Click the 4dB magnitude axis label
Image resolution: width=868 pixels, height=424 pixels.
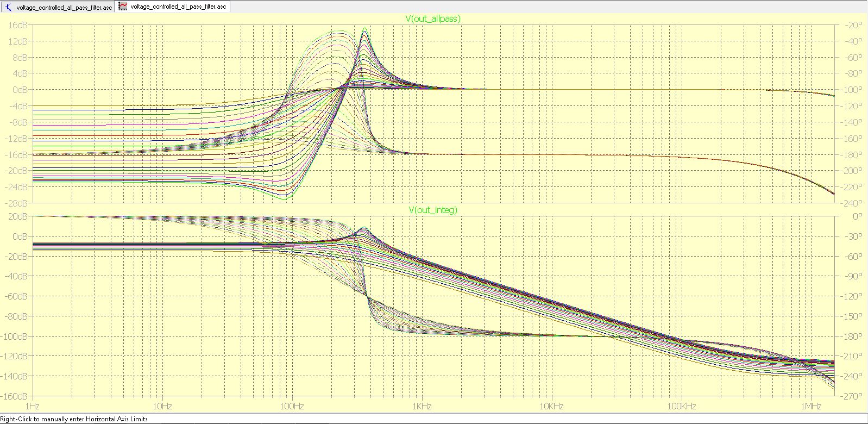pos(20,73)
